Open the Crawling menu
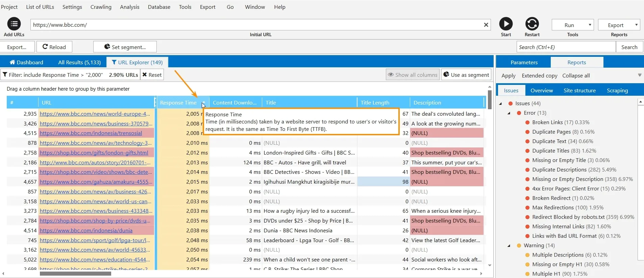Screen dimensions: 644x278 (101, 7)
